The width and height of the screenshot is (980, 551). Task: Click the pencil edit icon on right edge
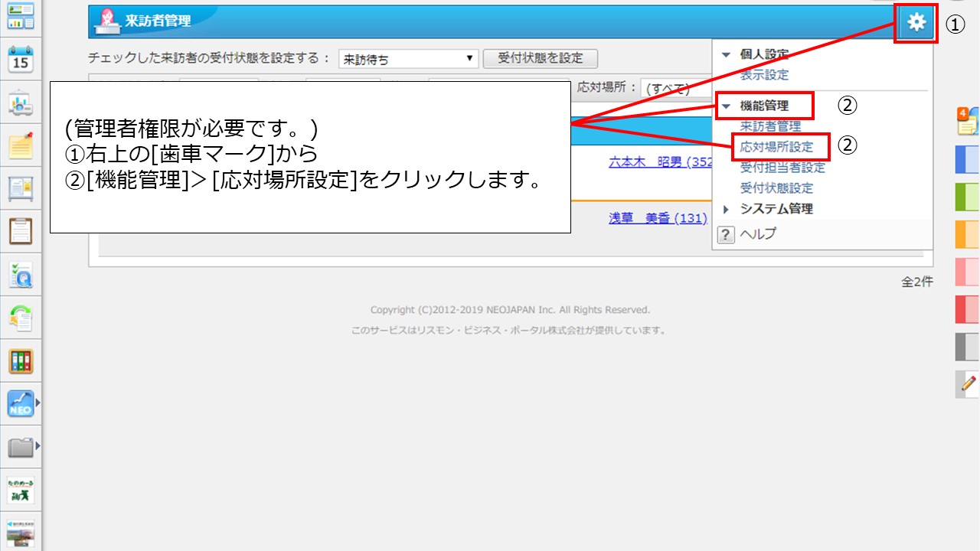(x=968, y=383)
